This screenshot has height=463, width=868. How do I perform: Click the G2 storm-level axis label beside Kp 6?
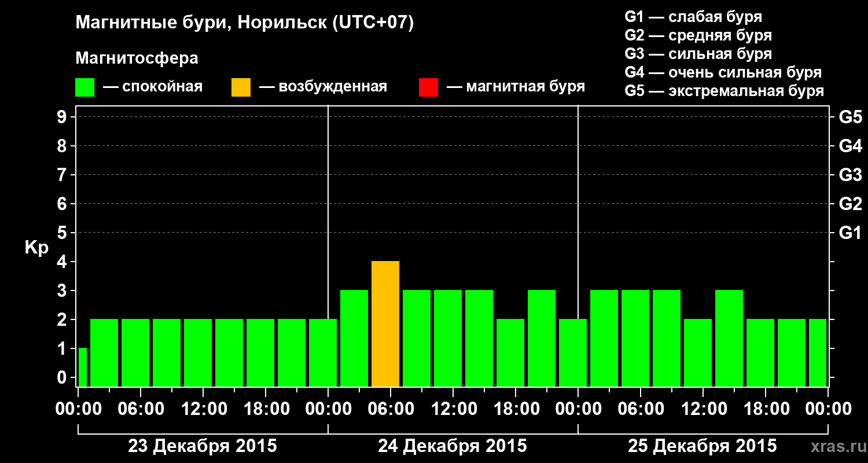851,204
